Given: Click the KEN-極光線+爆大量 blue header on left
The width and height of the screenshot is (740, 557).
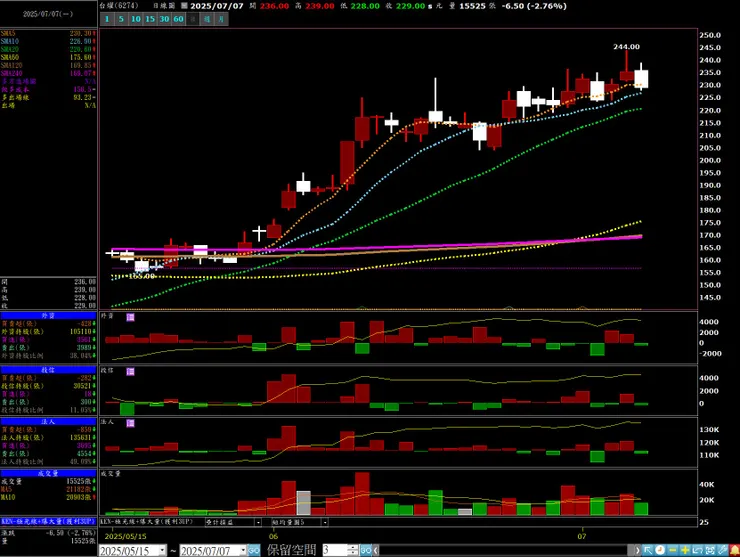Looking at the screenshot, I should [x=48, y=522].
